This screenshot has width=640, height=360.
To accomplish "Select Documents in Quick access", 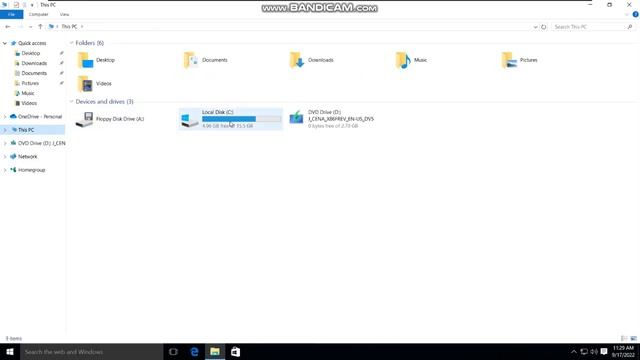I will point(34,73).
